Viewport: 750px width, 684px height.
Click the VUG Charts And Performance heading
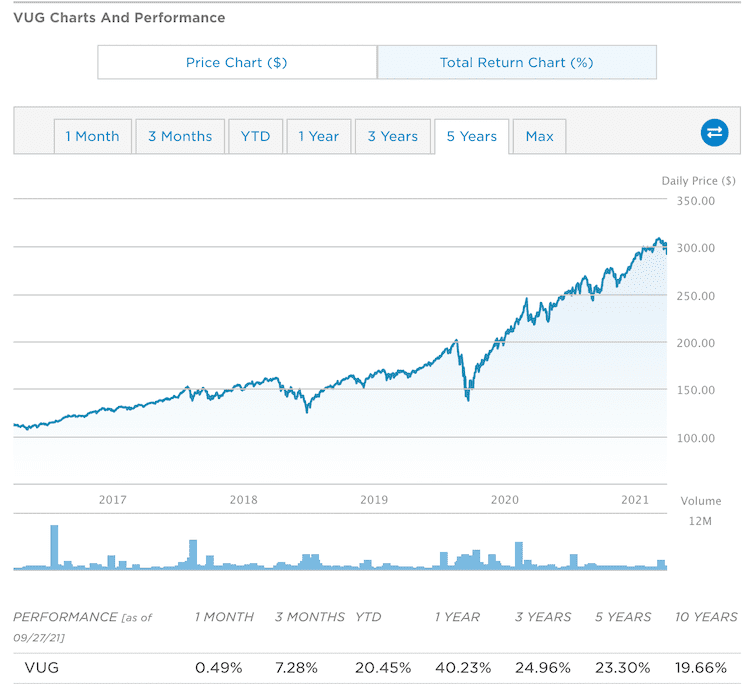tap(119, 18)
